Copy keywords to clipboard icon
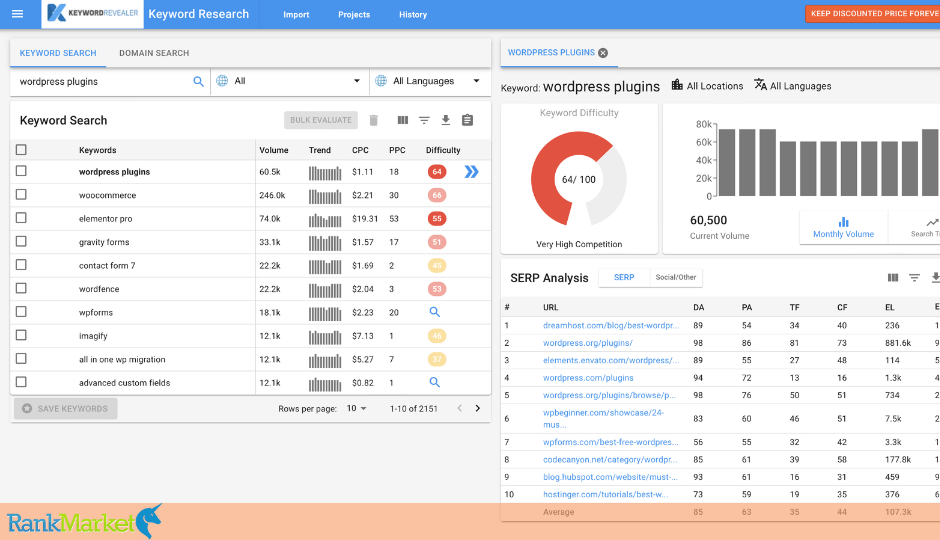940x540 pixels. coord(468,120)
